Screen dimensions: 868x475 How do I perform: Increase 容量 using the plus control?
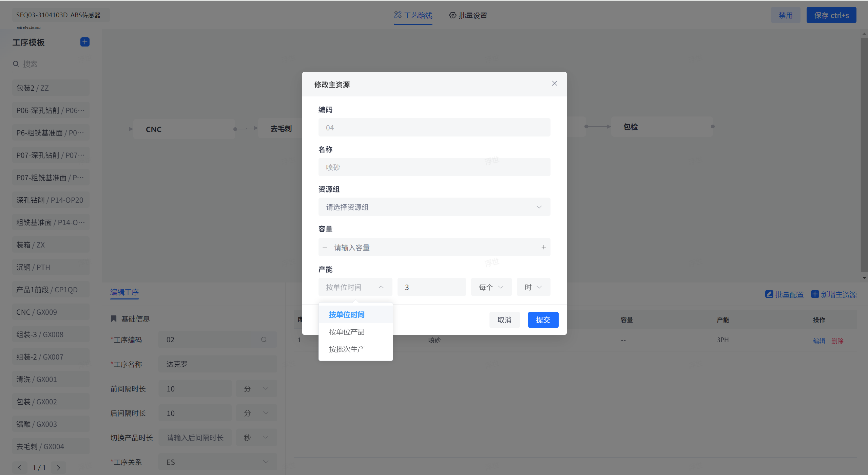544,247
